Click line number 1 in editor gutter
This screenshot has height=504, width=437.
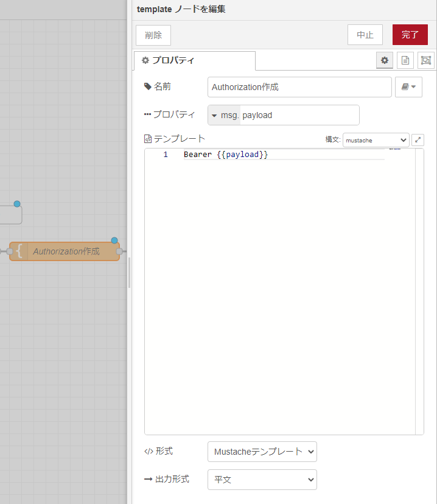166,155
